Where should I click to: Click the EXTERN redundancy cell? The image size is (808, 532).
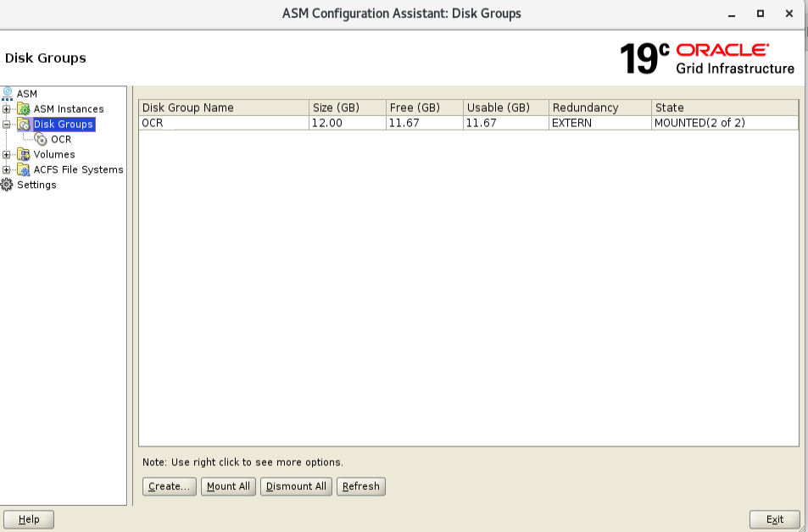[x=600, y=123]
